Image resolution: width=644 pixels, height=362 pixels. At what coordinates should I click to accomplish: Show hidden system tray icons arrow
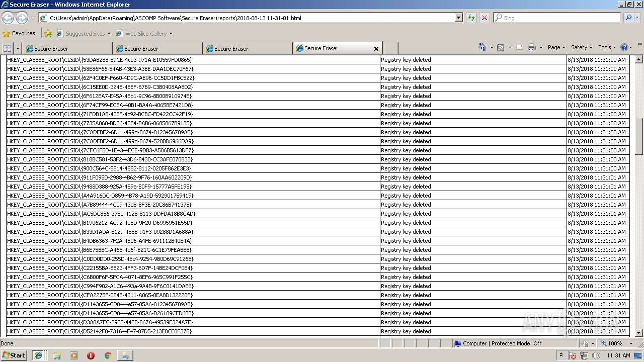(x=561, y=355)
